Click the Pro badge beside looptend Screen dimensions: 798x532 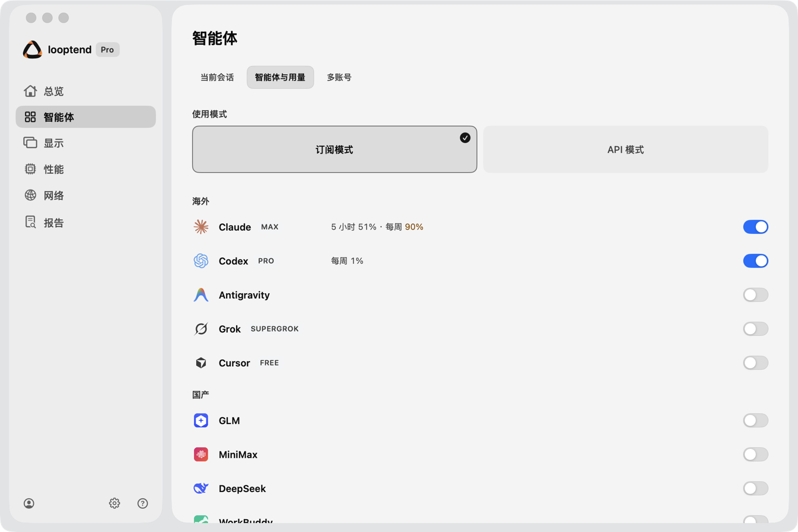(108, 50)
